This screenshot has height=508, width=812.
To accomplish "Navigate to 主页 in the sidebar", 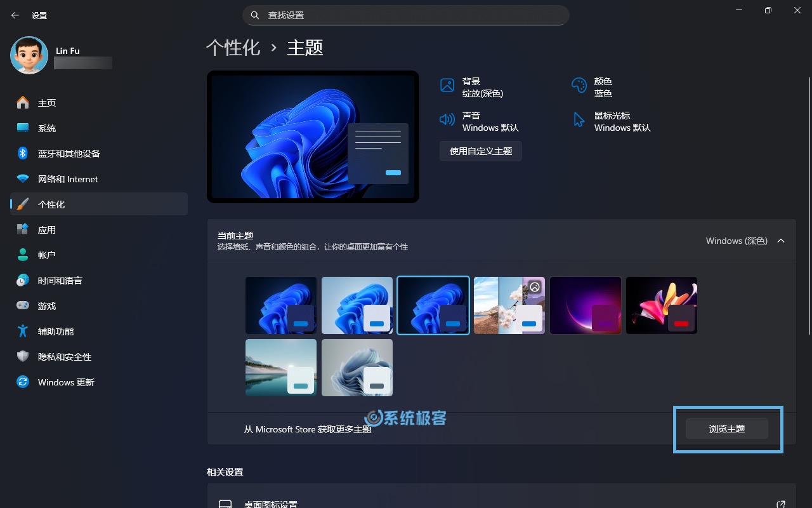I will pos(22,102).
